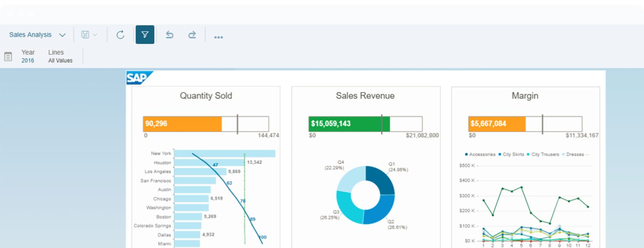Click the orange Quantity Sold progress bar
Viewport: 644px width, 248px height.
point(182,124)
